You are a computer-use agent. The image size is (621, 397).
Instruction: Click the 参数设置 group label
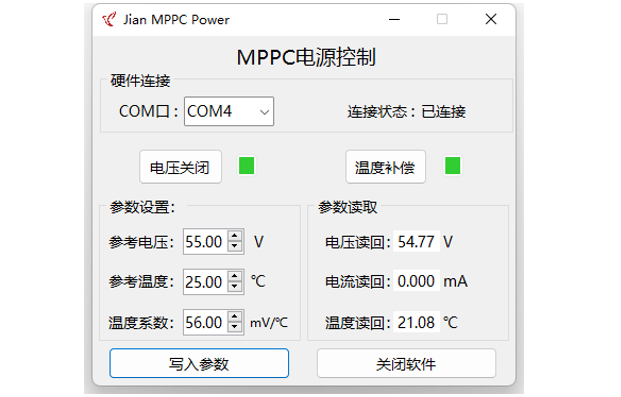pyautogui.click(x=143, y=207)
